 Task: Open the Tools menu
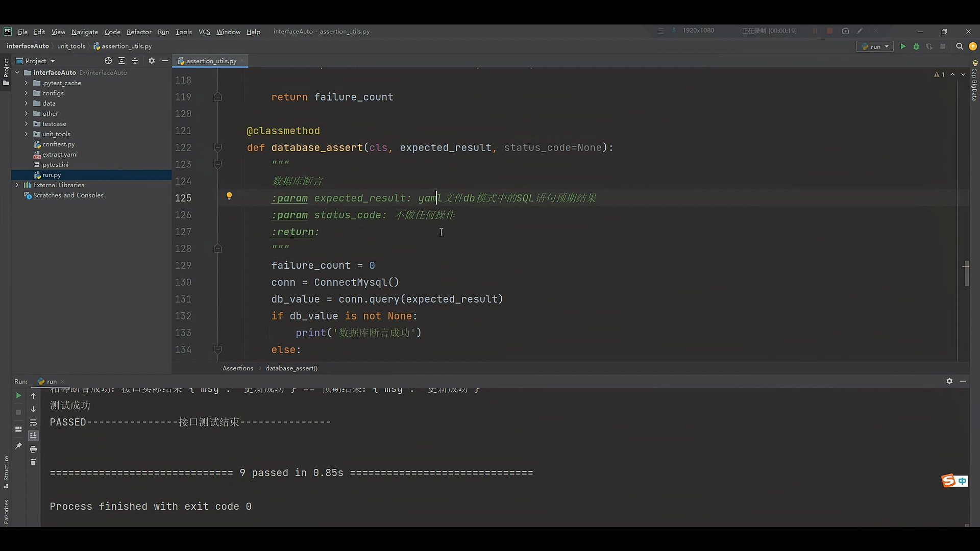tap(184, 32)
